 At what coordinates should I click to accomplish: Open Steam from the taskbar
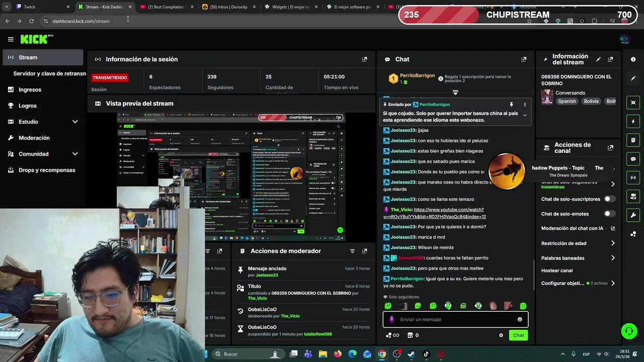pos(411,354)
